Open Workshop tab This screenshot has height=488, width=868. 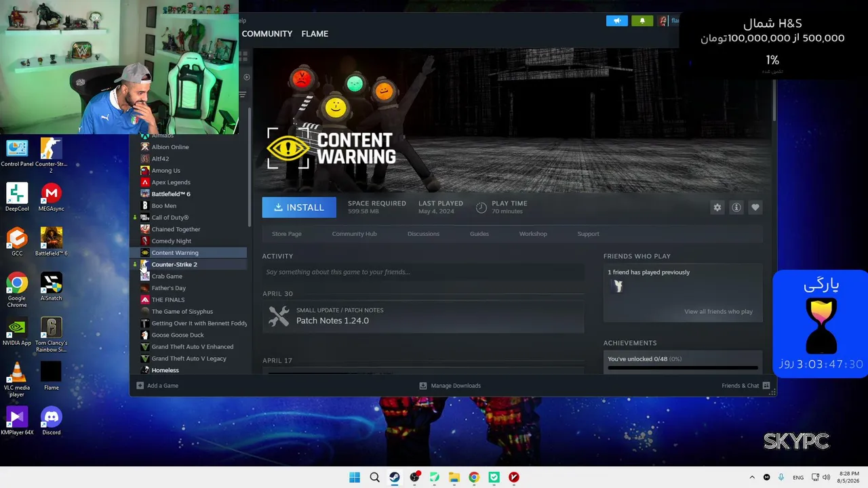click(x=533, y=234)
